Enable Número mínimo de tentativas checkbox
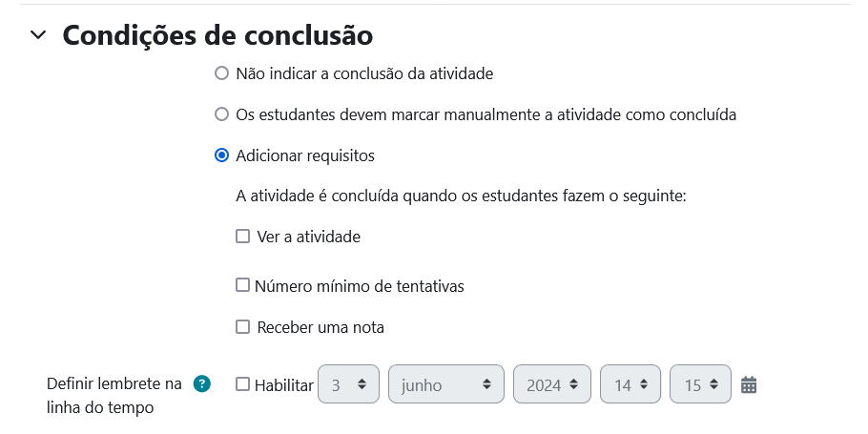 [243, 285]
